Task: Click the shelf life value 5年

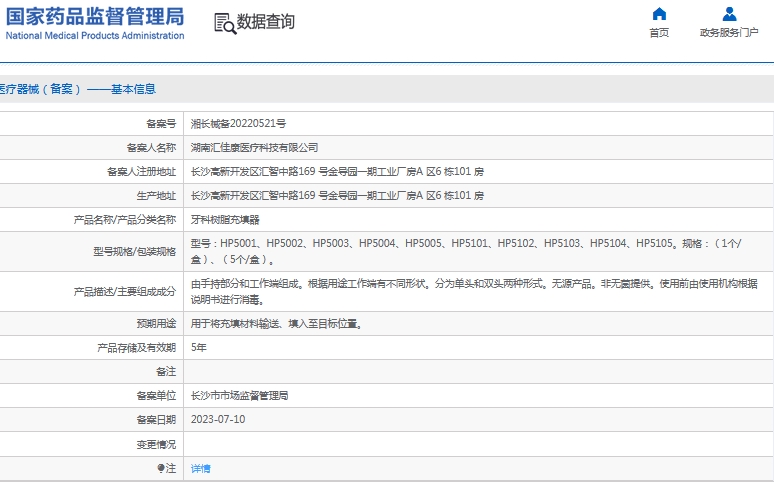Action: point(198,347)
